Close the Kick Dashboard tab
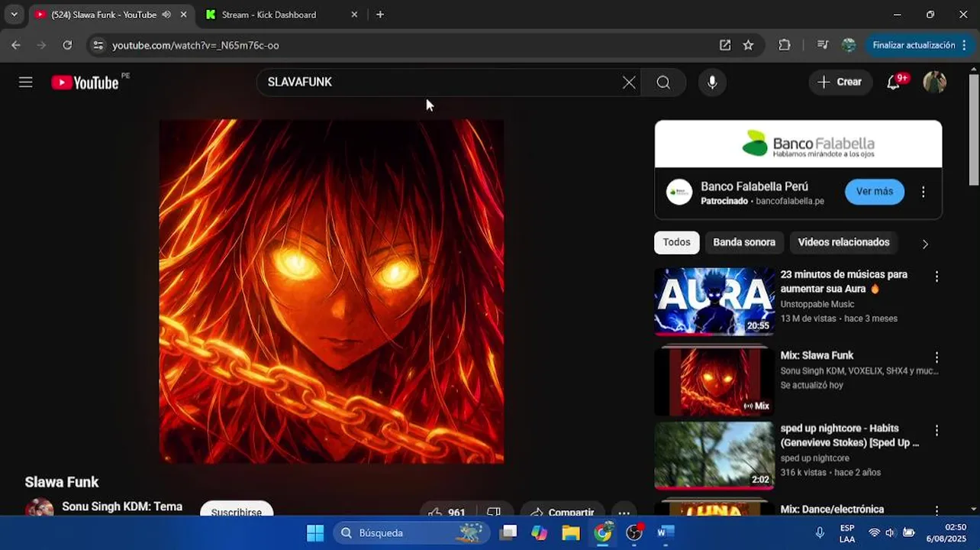 point(354,15)
